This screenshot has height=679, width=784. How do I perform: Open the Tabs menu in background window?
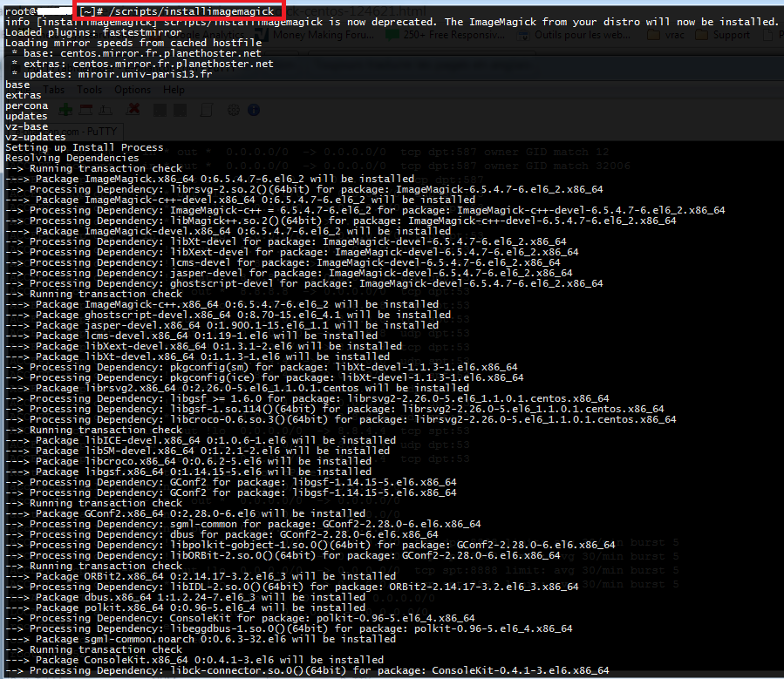pyautogui.click(x=53, y=90)
